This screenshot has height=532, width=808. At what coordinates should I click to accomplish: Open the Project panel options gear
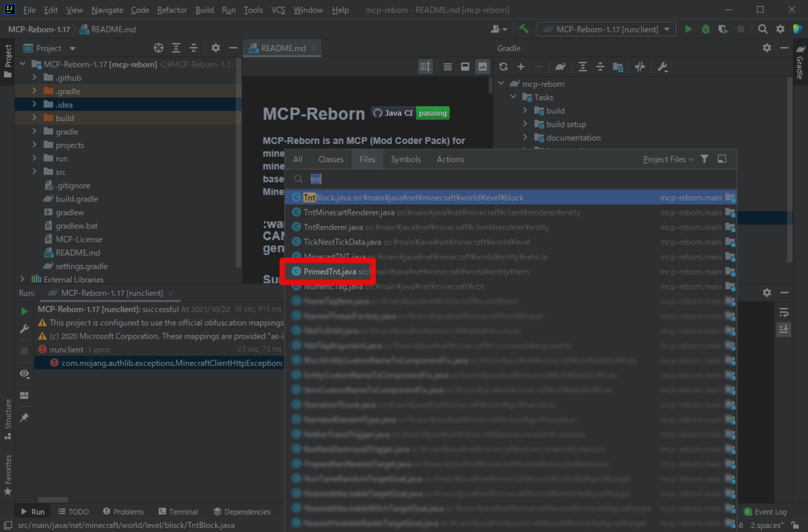215,48
